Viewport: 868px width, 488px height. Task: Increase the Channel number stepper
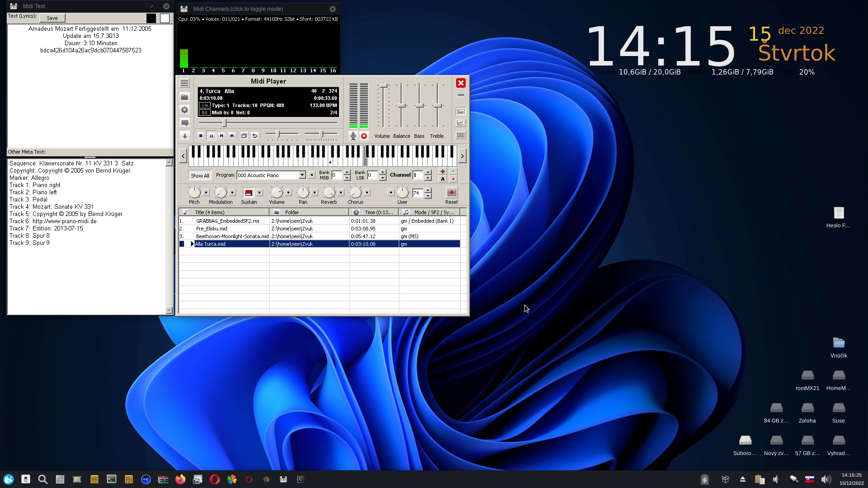[x=428, y=172]
